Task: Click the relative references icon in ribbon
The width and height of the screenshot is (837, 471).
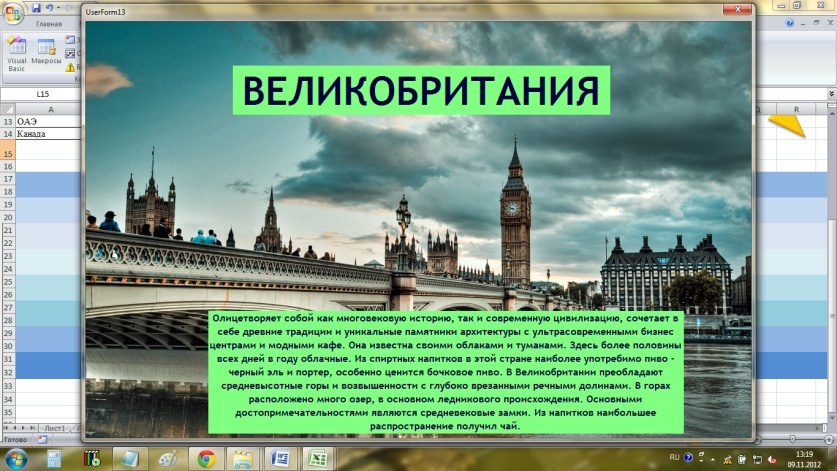Action: pyautogui.click(x=70, y=53)
